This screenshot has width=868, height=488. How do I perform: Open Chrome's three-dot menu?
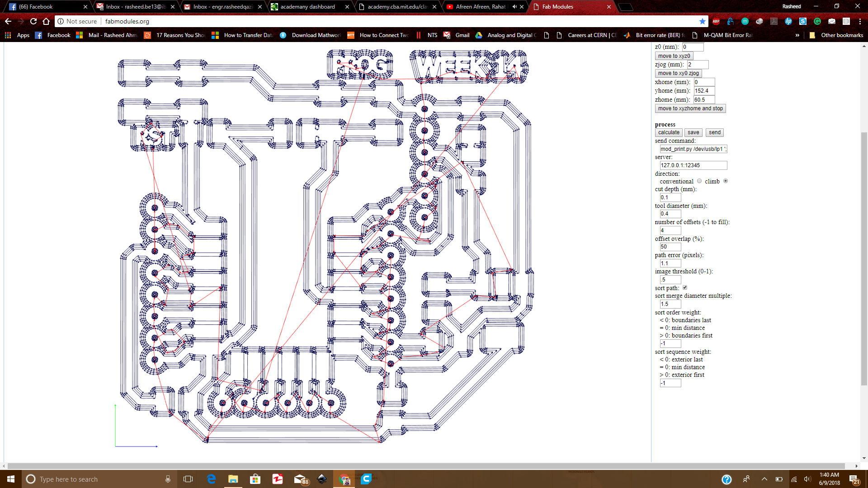[860, 21]
